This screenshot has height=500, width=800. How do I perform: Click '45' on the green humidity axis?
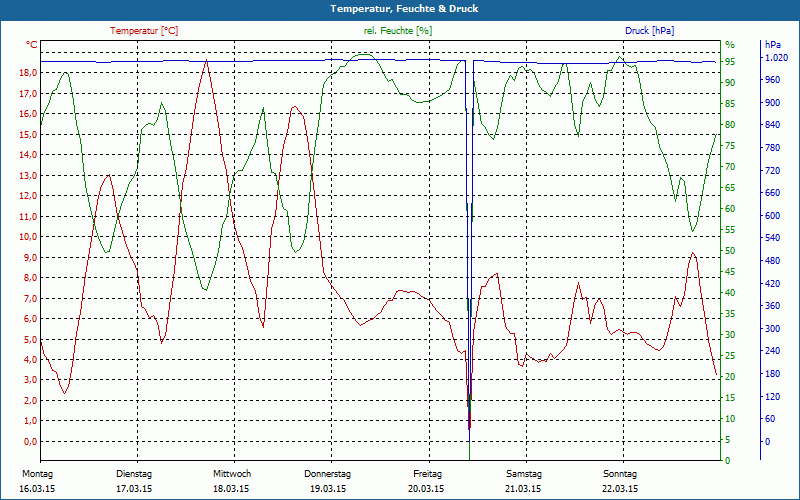tap(730, 272)
